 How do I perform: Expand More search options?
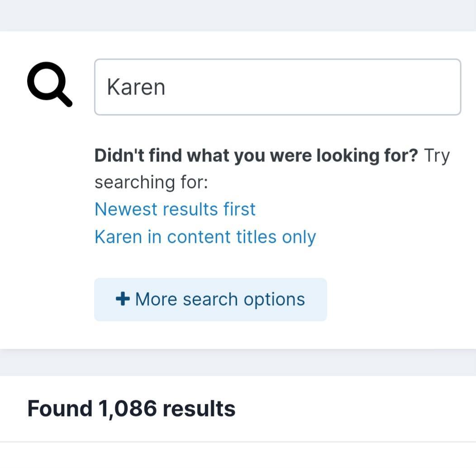click(x=210, y=299)
